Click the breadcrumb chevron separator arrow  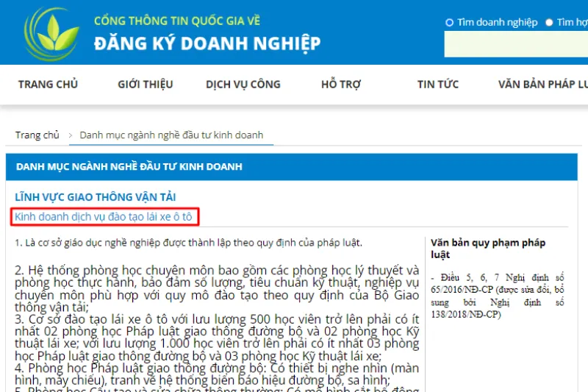(x=71, y=135)
